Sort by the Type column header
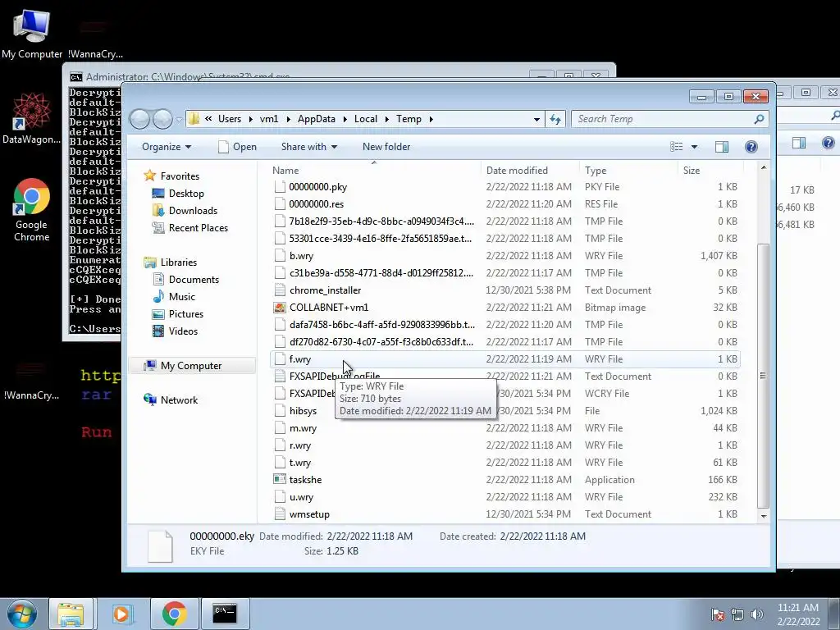Viewport: 840px width, 630px height. [x=628, y=171]
